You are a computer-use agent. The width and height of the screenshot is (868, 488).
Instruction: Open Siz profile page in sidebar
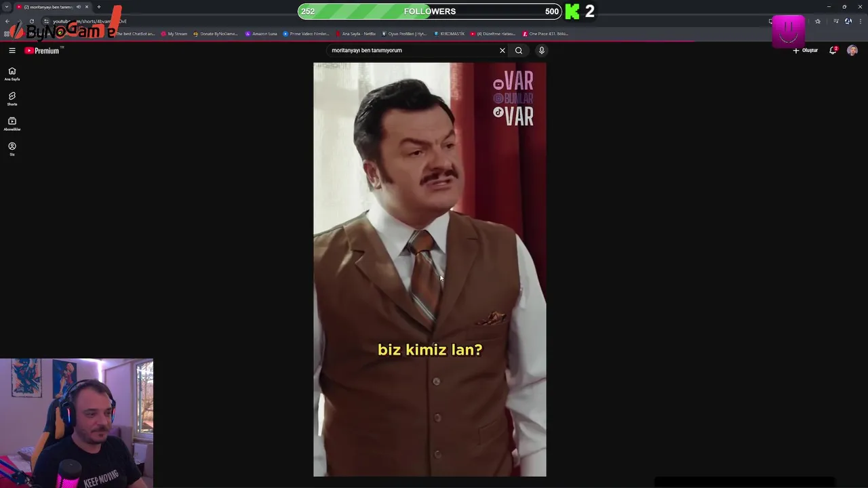point(12,149)
